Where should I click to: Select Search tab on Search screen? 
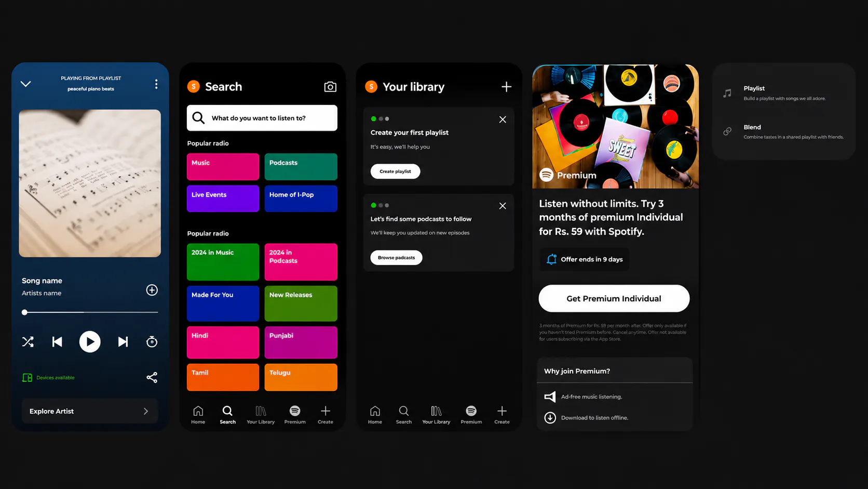pos(227,415)
